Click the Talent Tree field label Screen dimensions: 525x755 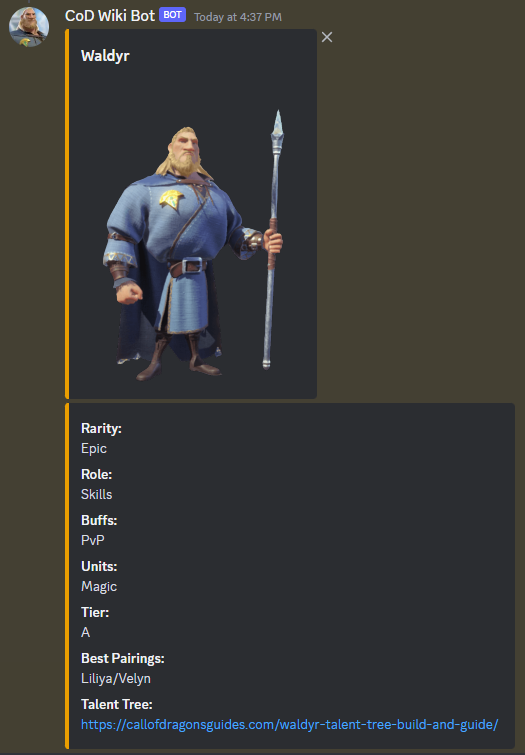click(117, 704)
